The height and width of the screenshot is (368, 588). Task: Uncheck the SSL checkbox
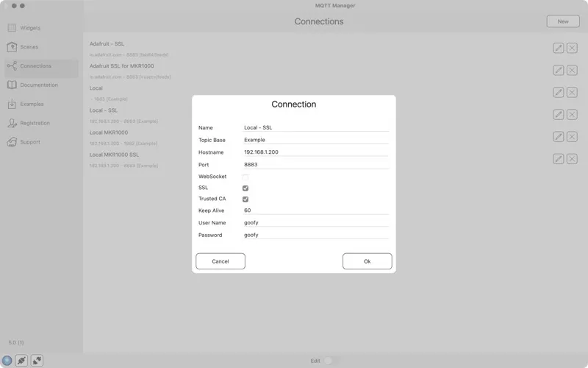coord(245,188)
